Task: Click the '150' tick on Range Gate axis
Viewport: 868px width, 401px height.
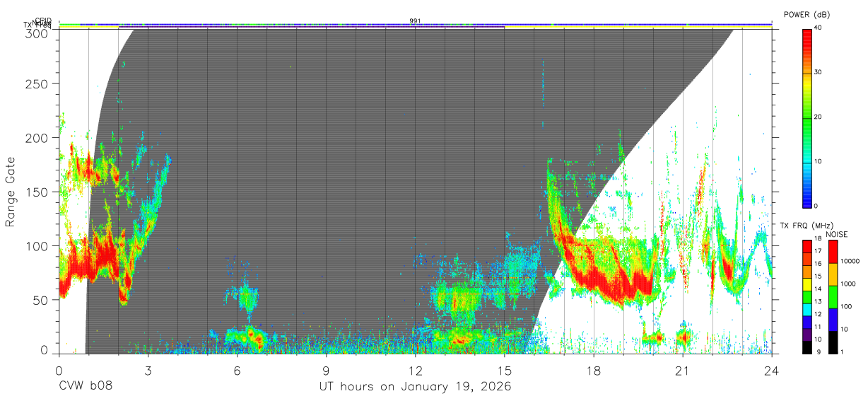Action: (x=38, y=192)
